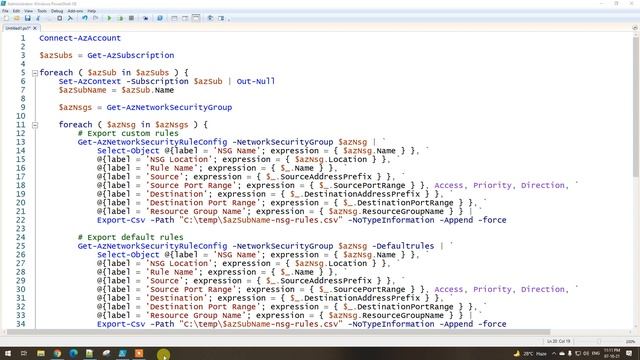
Task: Open the Edit menu
Action: click(x=16, y=11)
